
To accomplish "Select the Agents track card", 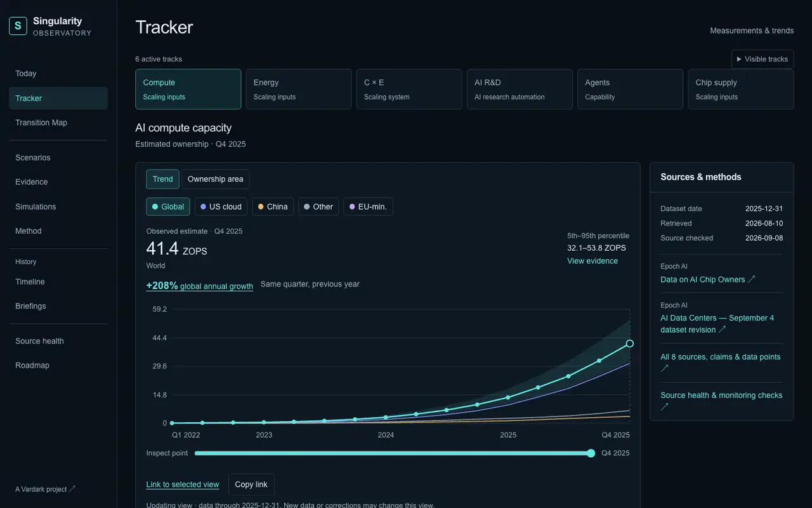I will pos(630,90).
